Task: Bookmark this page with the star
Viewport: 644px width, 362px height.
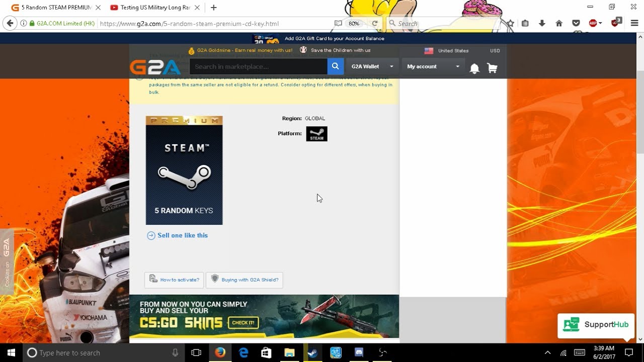Action: click(511, 23)
